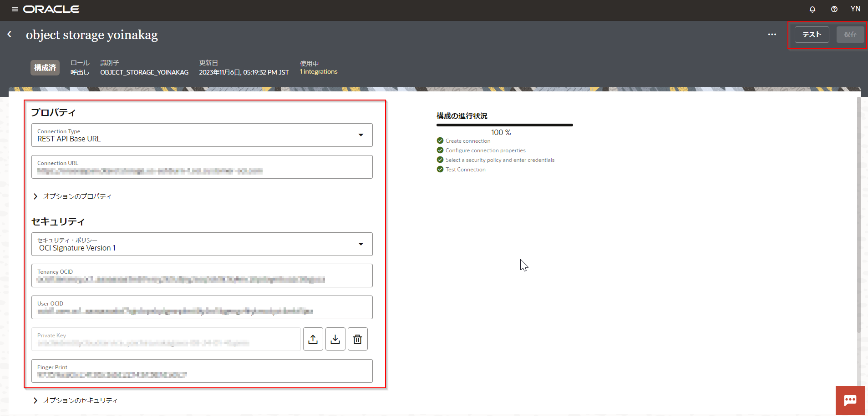Click the Oracle logo
Image resolution: width=868 pixels, height=416 pixels.
[51, 9]
